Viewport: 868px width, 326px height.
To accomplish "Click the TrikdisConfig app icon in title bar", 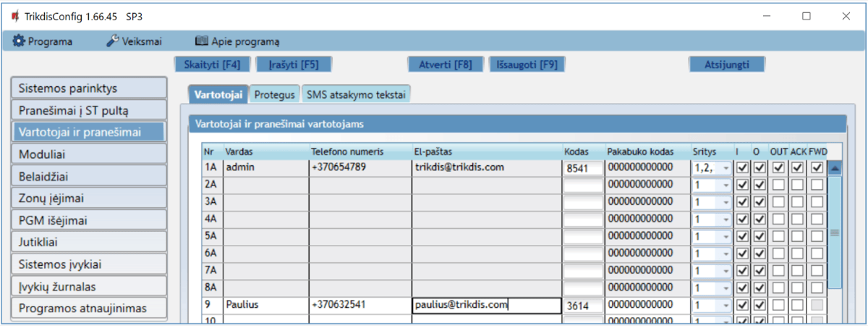I will (x=14, y=16).
